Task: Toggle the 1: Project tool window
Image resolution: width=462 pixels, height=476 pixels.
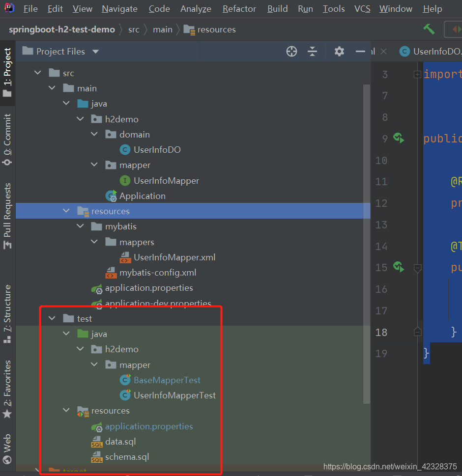Action: pos(7,72)
